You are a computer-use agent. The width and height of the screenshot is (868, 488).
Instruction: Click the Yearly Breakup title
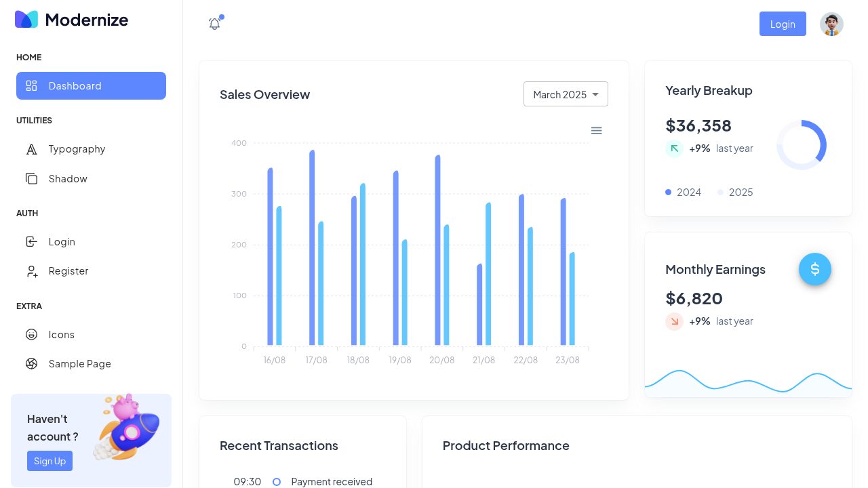pyautogui.click(x=709, y=90)
